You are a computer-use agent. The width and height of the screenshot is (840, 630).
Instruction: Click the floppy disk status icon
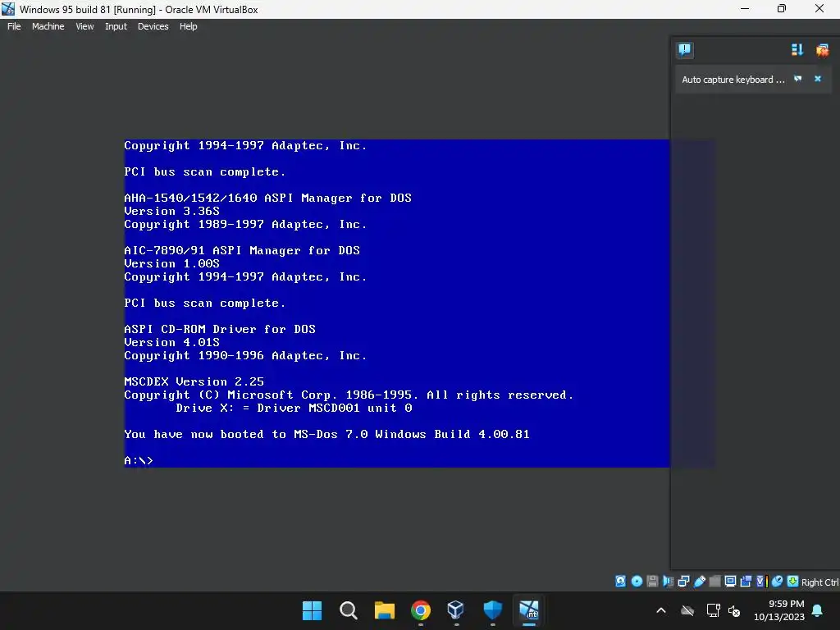pyautogui.click(x=652, y=582)
